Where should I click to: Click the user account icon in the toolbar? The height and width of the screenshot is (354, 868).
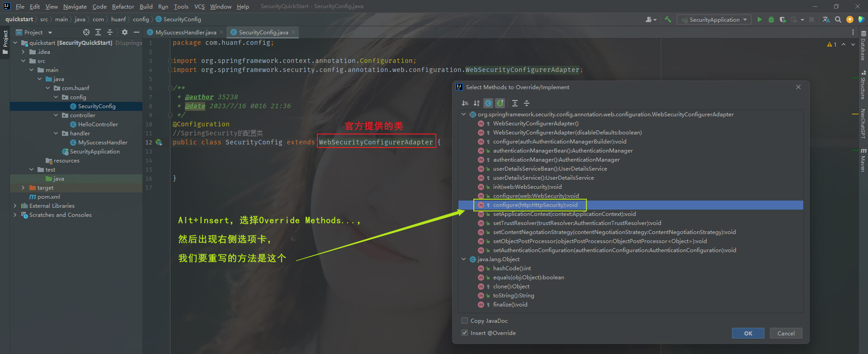click(x=651, y=19)
